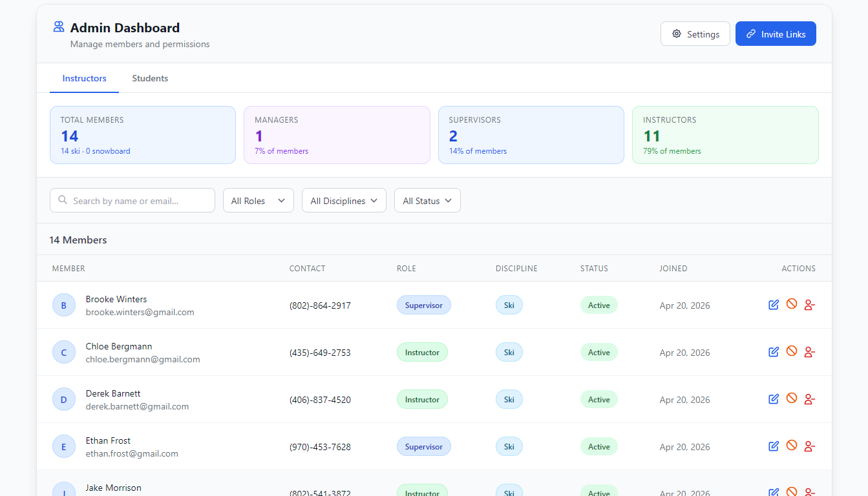
Task: Click email brooke.winters@gmail.com
Action: click(140, 312)
